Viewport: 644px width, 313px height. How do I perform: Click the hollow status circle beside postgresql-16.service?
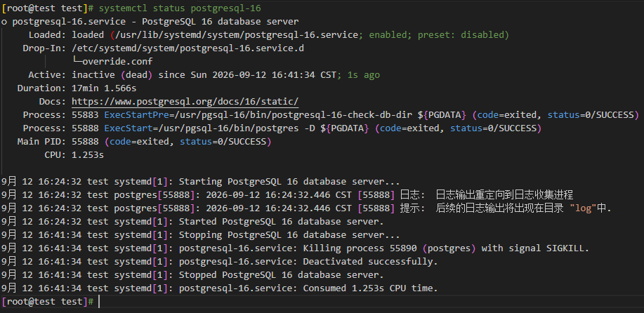4,22
